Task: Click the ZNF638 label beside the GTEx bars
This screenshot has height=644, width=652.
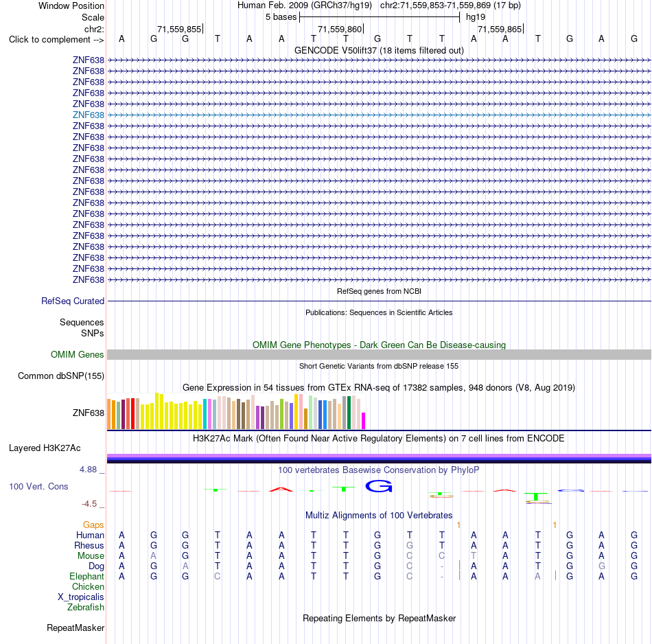Action: 88,413
